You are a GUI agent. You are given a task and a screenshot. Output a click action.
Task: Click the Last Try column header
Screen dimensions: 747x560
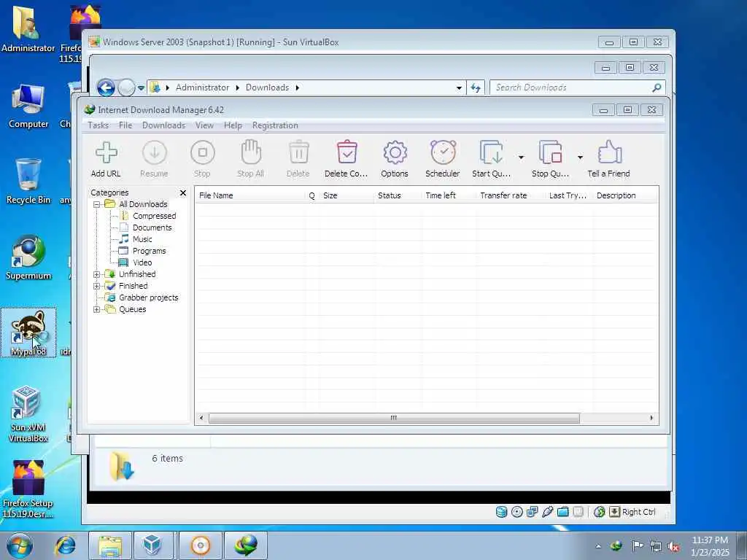(569, 195)
